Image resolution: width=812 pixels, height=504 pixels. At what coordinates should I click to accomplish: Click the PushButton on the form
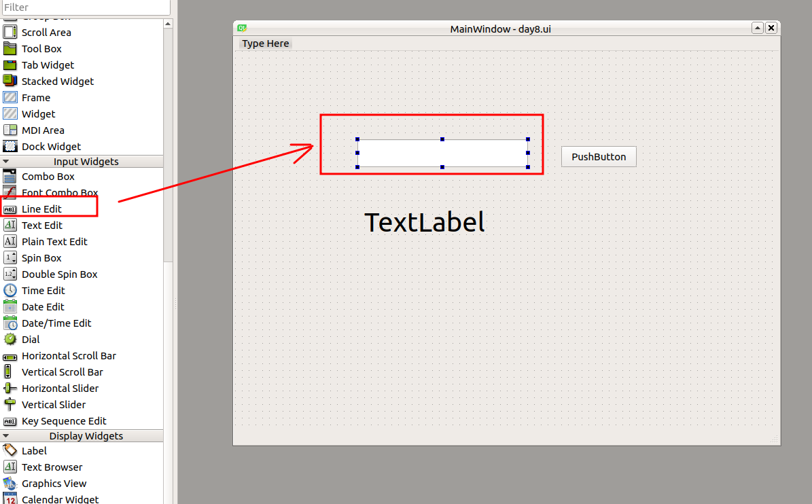tap(599, 157)
